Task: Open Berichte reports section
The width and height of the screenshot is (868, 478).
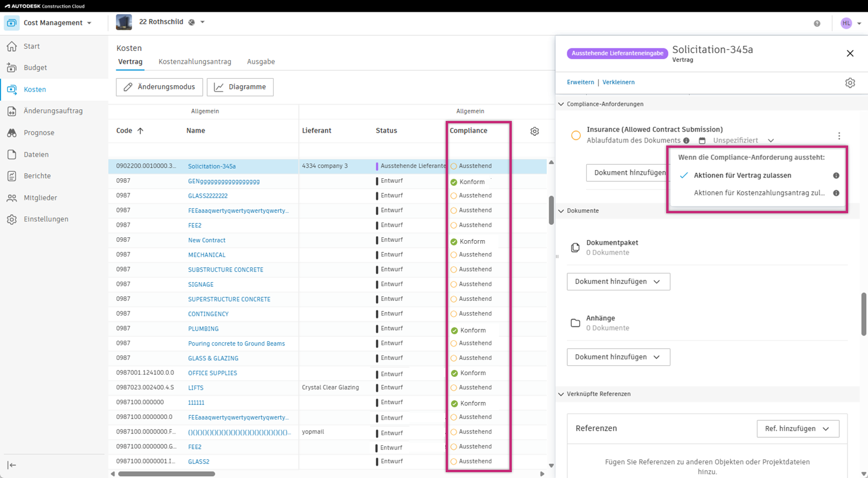Action: click(x=37, y=176)
